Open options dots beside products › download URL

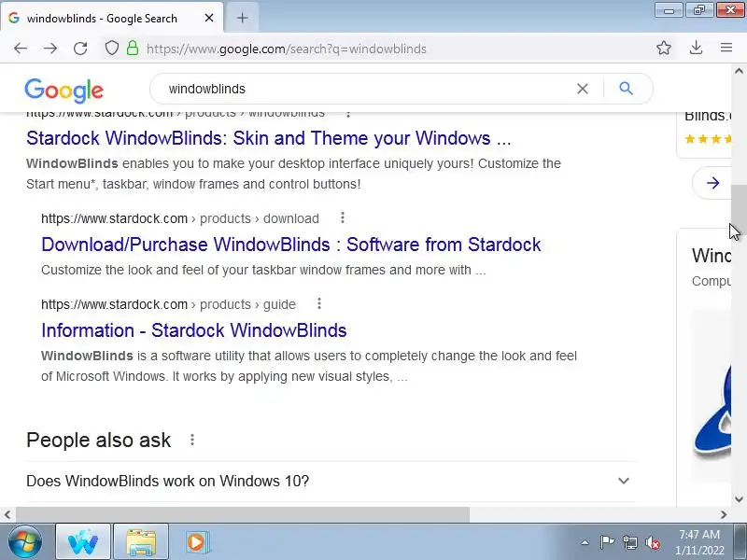pos(342,218)
